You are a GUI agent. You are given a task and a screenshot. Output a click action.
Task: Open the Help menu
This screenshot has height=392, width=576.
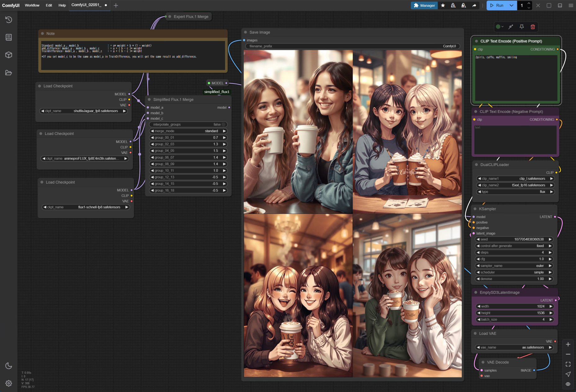click(62, 5)
